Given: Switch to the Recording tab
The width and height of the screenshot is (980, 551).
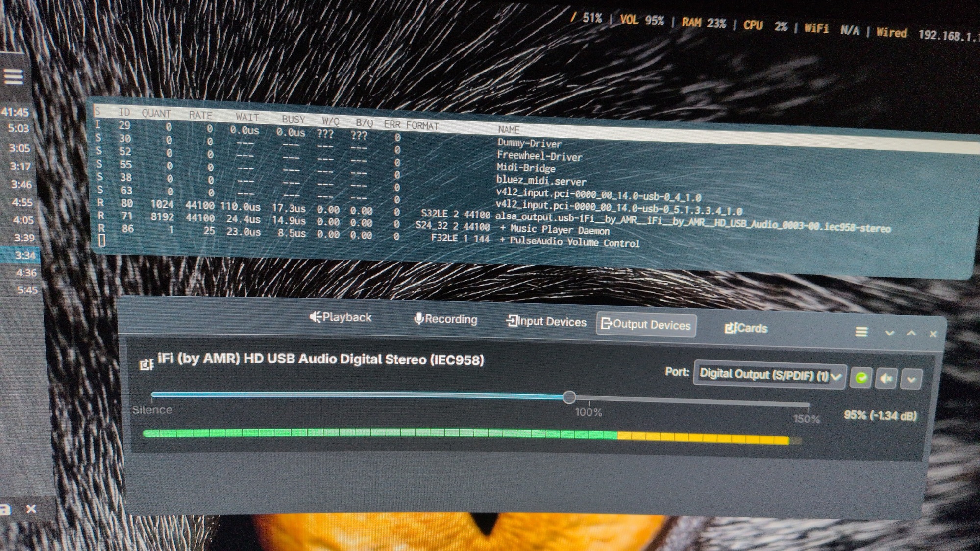Looking at the screenshot, I should 445,319.
